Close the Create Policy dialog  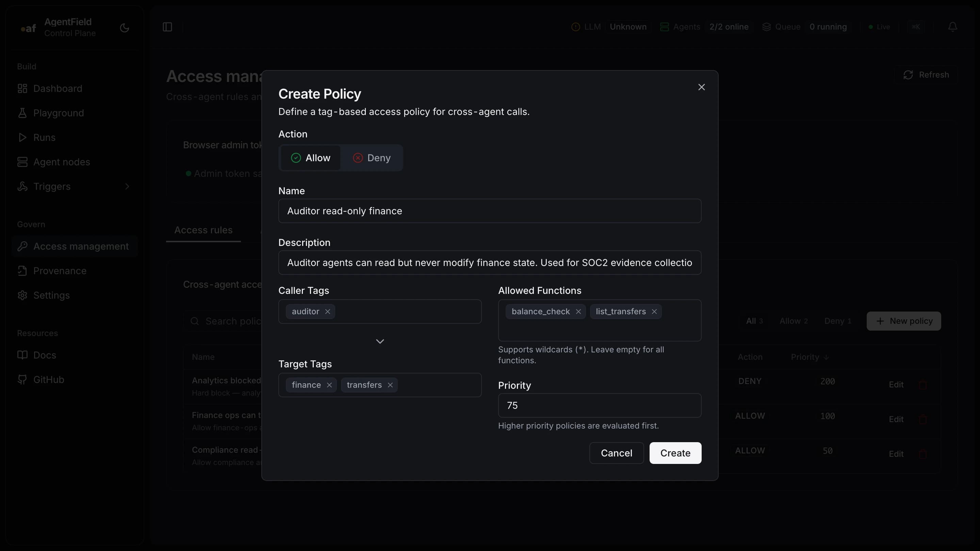(x=701, y=87)
